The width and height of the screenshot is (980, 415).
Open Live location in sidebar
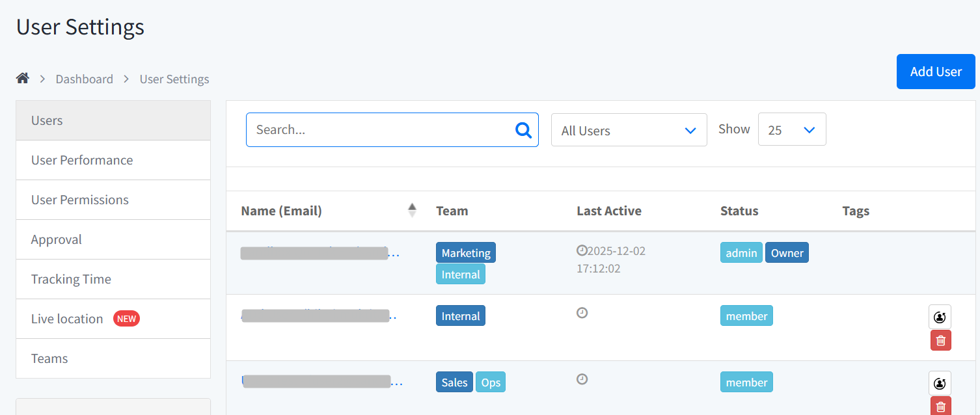tap(67, 319)
